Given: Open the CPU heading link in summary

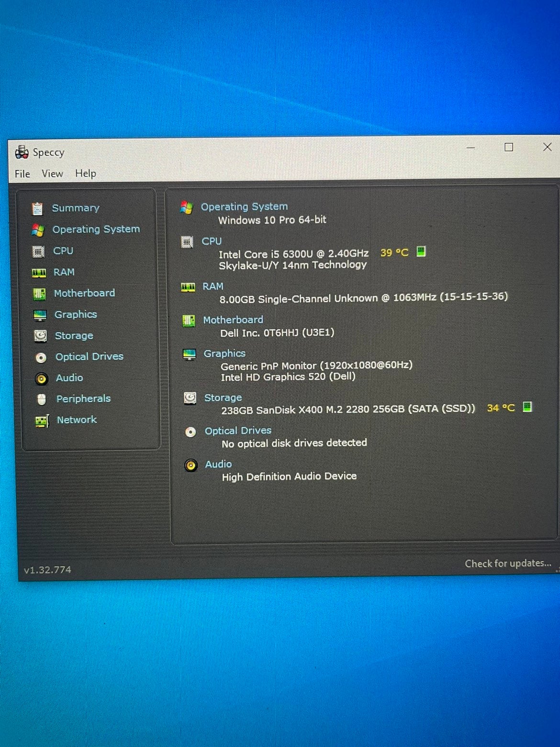Looking at the screenshot, I should (x=212, y=241).
